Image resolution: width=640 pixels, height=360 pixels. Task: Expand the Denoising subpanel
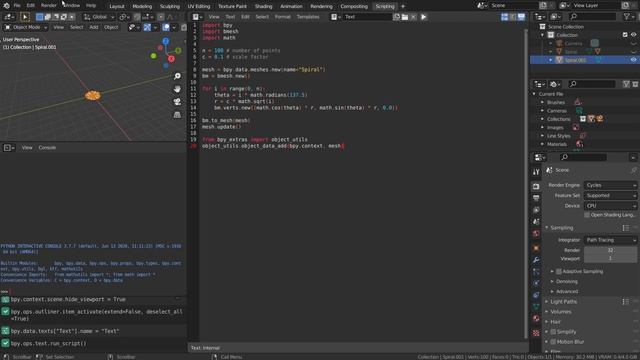click(567, 281)
